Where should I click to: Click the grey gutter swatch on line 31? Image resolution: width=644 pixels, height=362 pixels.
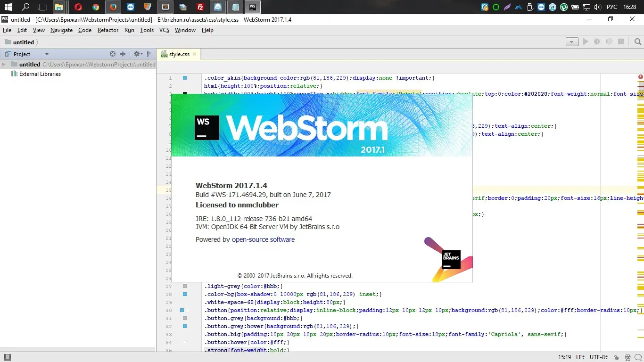(x=185, y=318)
